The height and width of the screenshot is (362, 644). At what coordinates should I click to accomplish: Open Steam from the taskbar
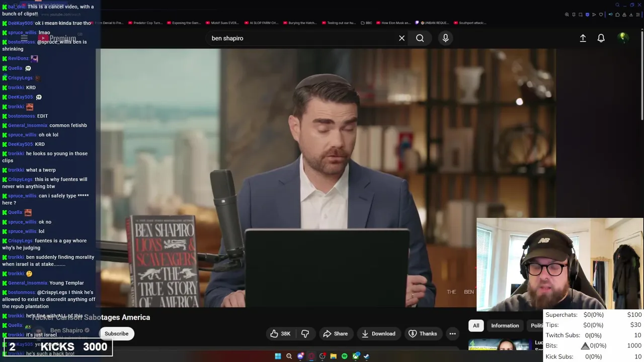(x=366, y=356)
